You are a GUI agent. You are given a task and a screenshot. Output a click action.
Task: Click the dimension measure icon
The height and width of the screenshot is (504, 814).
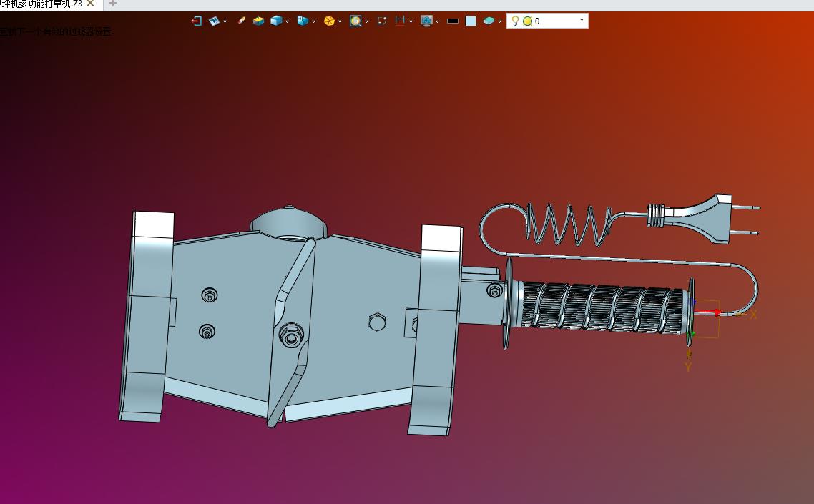click(400, 21)
